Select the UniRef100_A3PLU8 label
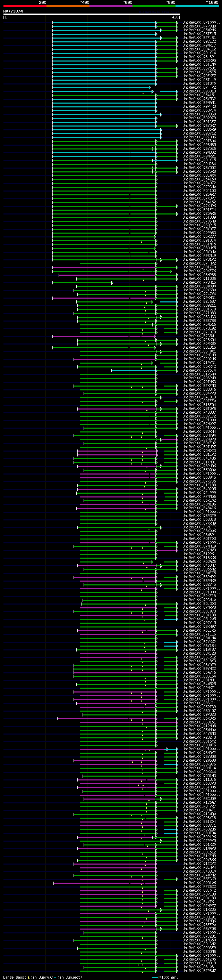 pyautogui.click(x=199, y=894)
